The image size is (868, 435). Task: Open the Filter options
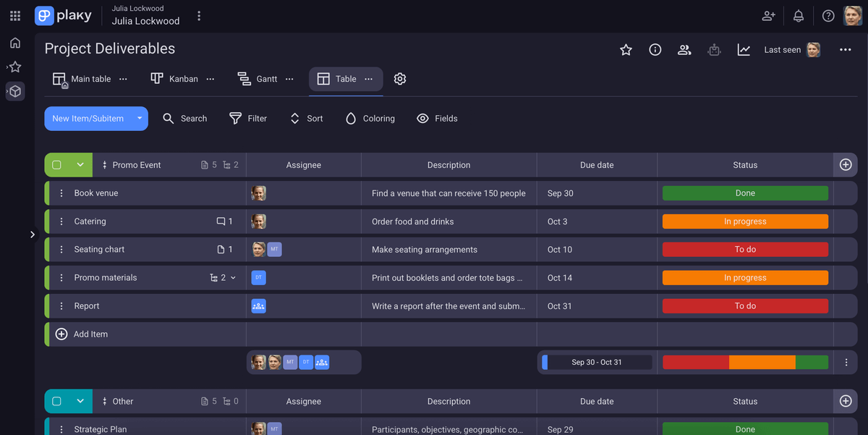click(248, 118)
